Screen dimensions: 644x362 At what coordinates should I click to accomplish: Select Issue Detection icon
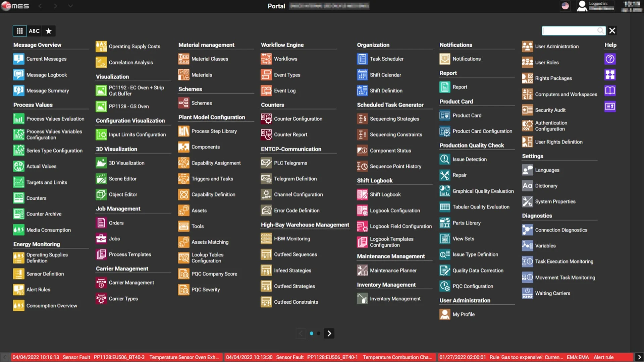click(x=445, y=159)
